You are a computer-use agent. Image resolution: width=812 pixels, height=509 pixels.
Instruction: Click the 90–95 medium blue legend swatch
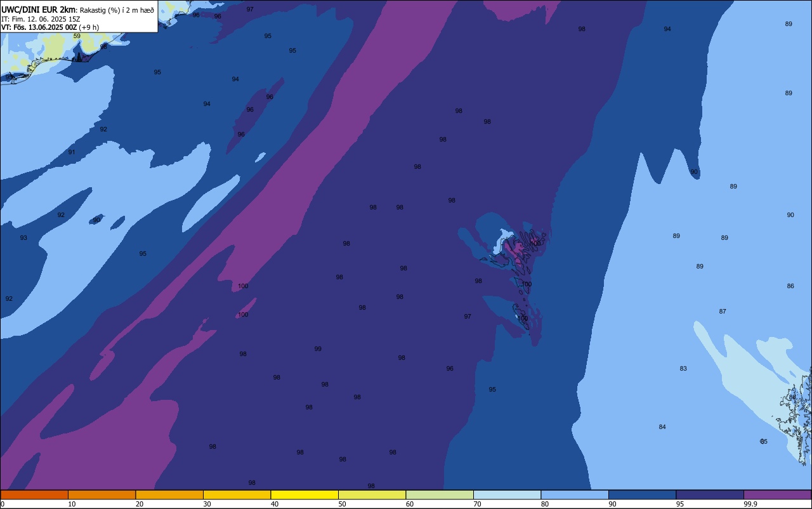click(x=642, y=494)
